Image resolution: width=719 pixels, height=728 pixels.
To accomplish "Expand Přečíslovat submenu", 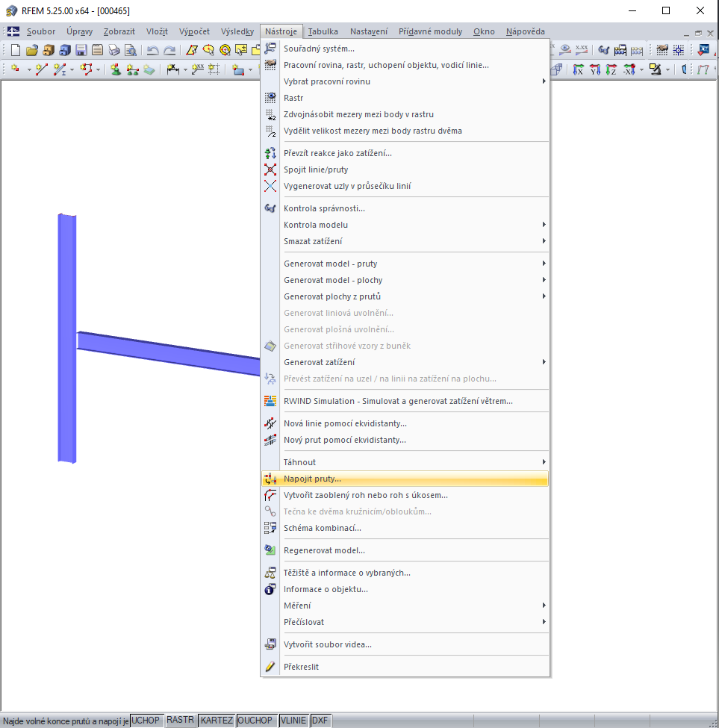I will [405, 622].
